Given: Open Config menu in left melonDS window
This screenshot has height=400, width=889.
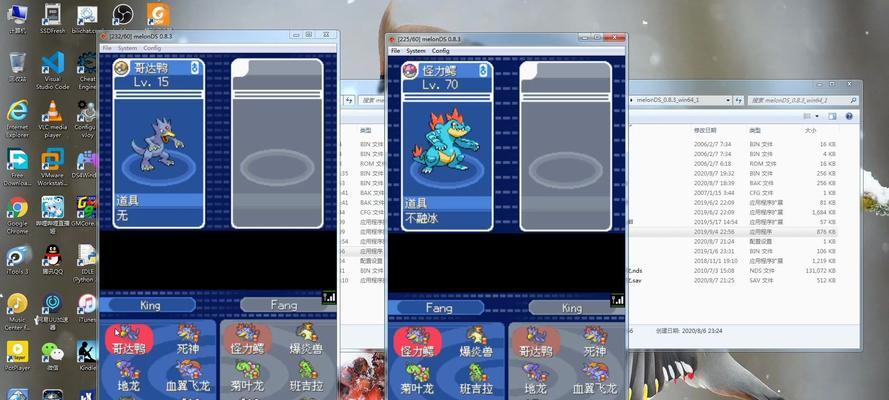Looking at the screenshot, I should (152, 48).
